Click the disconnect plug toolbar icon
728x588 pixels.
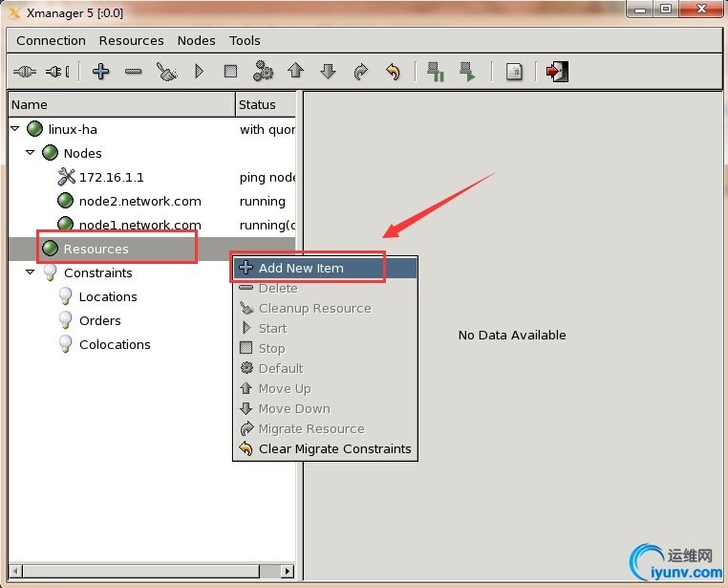[57, 72]
